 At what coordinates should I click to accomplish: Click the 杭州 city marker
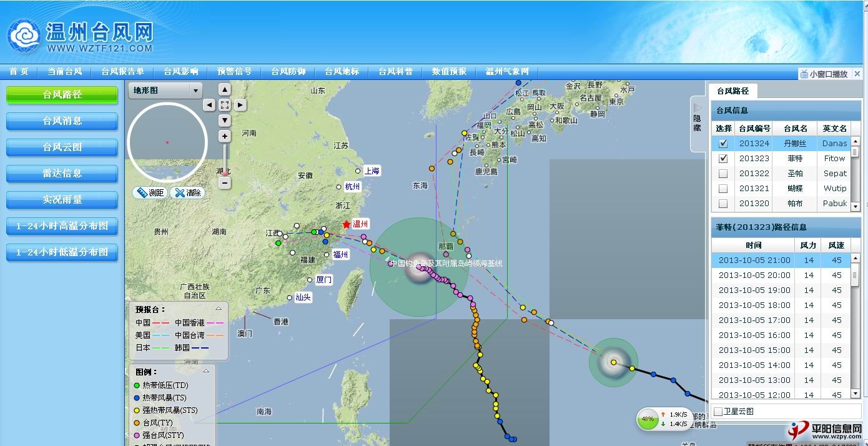point(339,186)
